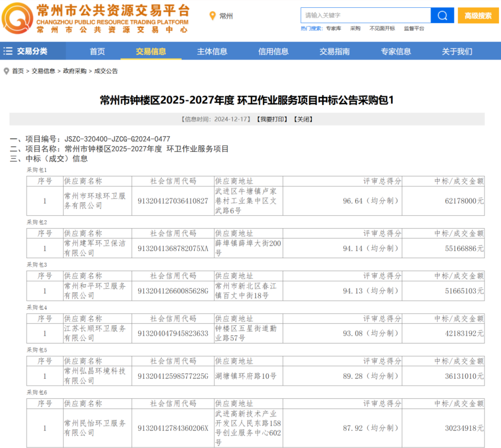Viewport: 501px width, 448px height.
Task: Select bid amount 55166886元
Action: pyautogui.click(x=464, y=249)
